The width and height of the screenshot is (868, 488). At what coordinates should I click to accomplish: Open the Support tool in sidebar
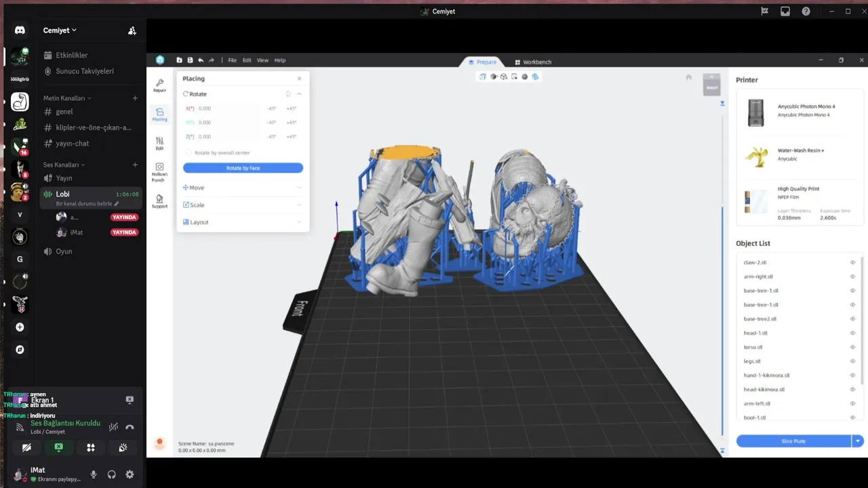click(159, 201)
